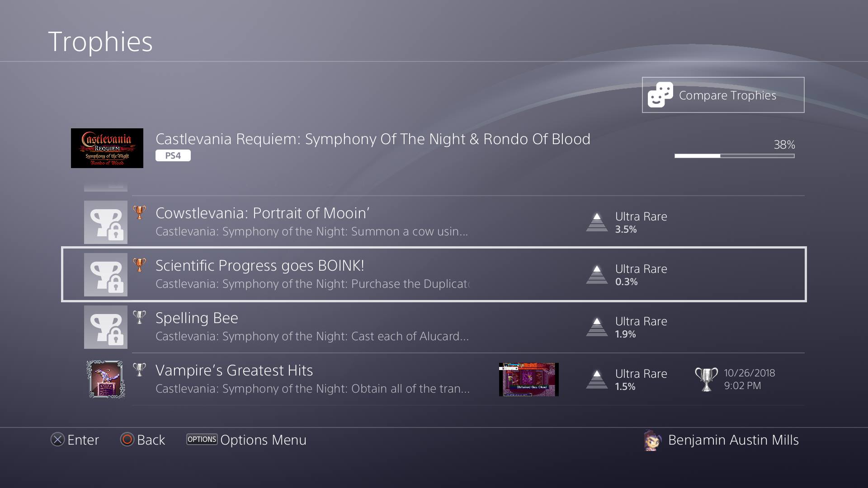Click the earned silver trophy cup icon

pos(706,379)
